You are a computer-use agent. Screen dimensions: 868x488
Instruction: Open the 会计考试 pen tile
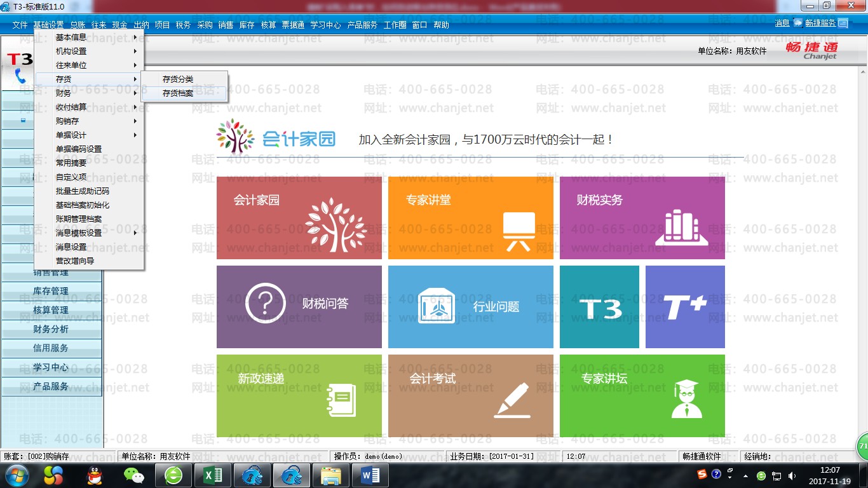click(470, 396)
